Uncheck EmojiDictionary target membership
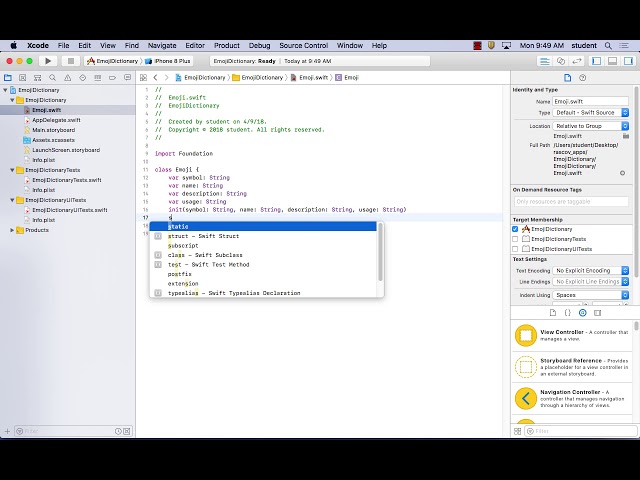The width and height of the screenshot is (640, 480). click(x=515, y=229)
